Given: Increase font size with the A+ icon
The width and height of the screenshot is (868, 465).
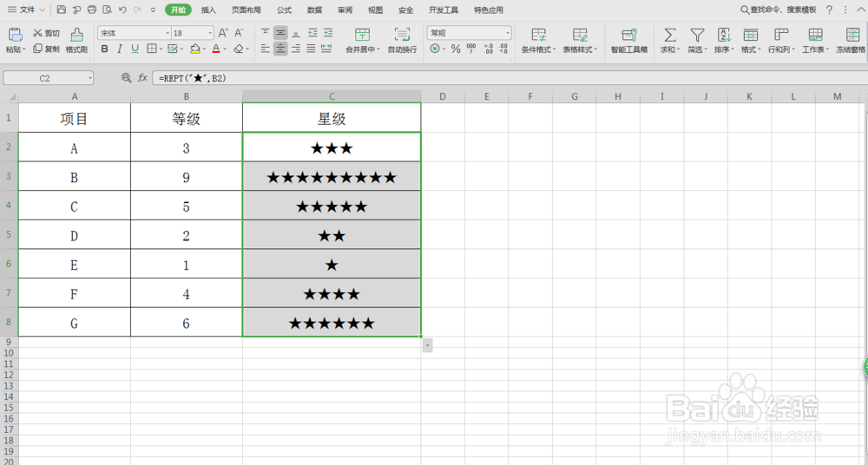Looking at the screenshot, I should click(222, 33).
